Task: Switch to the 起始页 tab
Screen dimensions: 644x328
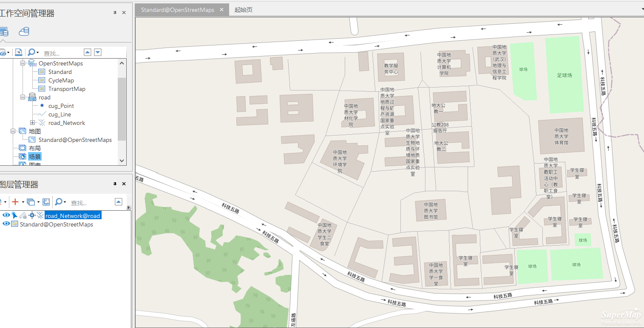Action: tap(244, 9)
